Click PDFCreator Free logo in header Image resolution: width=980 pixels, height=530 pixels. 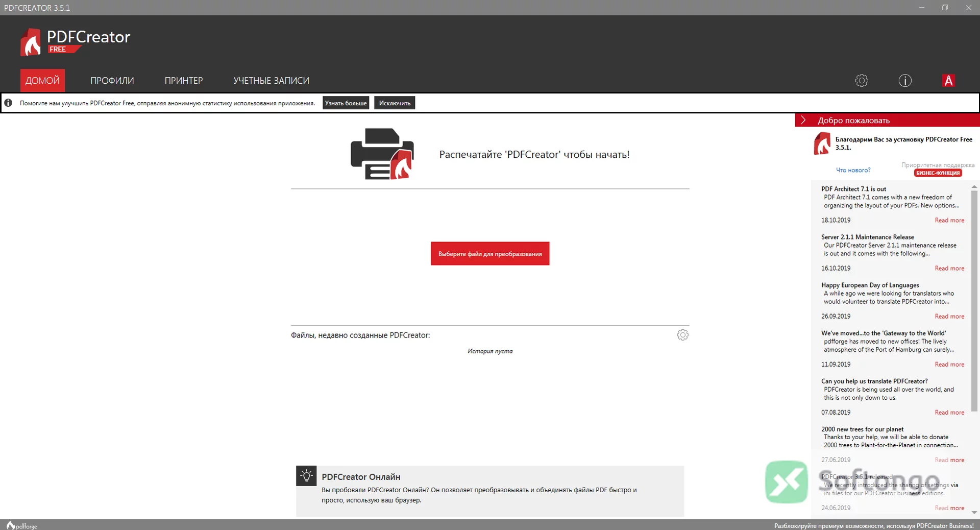[76, 42]
